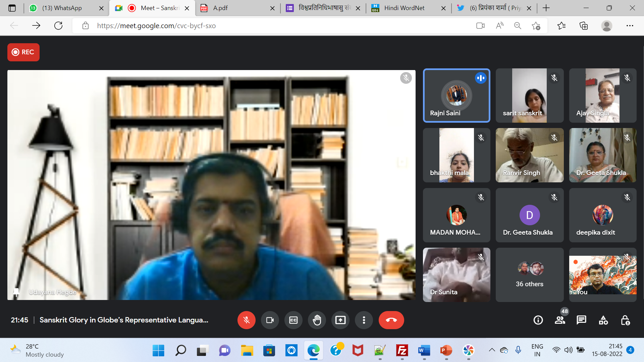Unmute the microphone in Meet
The width and height of the screenshot is (644, 362).
pyautogui.click(x=246, y=320)
